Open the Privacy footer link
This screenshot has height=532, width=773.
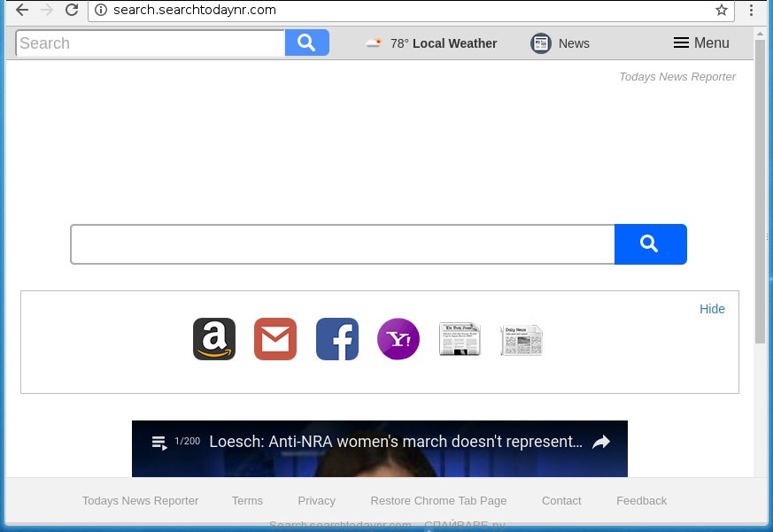coord(316,500)
